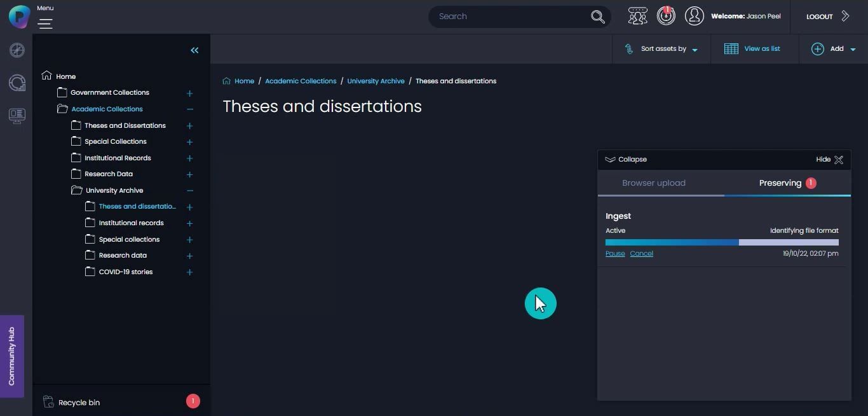Click the search magnifier icon
The width and height of the screenshot is (868, 416).
pyautogui.click(x=597, y=17)
